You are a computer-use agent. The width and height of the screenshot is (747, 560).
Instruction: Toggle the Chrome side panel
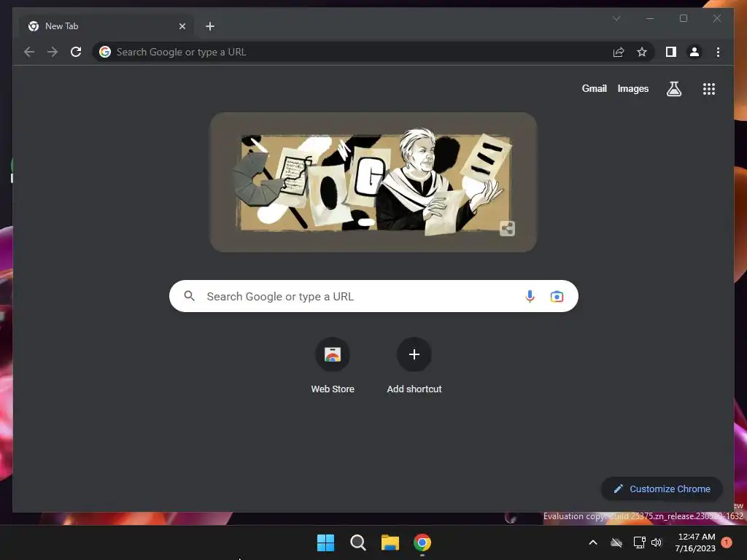pyautogui.click(x=671, y=52)
